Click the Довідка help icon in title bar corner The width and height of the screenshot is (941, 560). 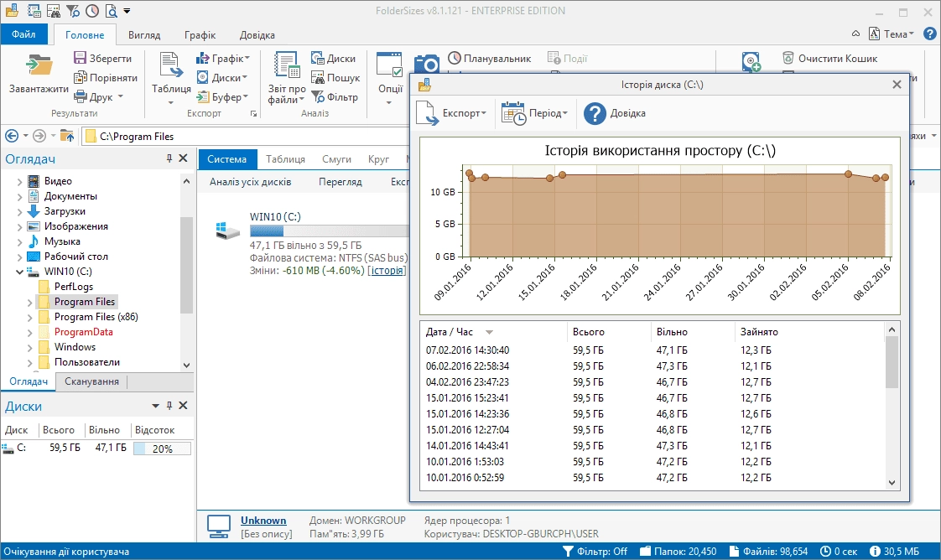tap(929, 34)
